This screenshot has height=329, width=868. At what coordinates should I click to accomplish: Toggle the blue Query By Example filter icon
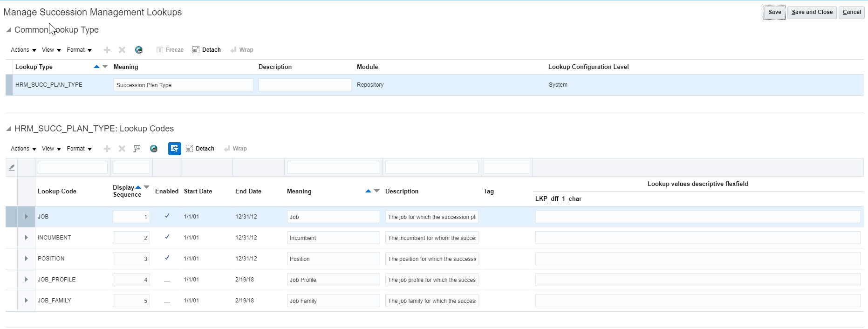pos(175,149)
